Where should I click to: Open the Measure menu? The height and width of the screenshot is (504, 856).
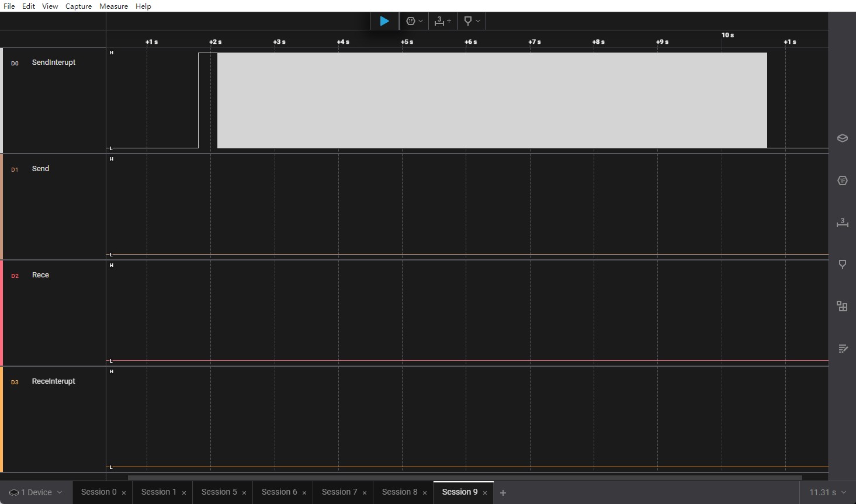pyautogui.click(x=113, y=6)
